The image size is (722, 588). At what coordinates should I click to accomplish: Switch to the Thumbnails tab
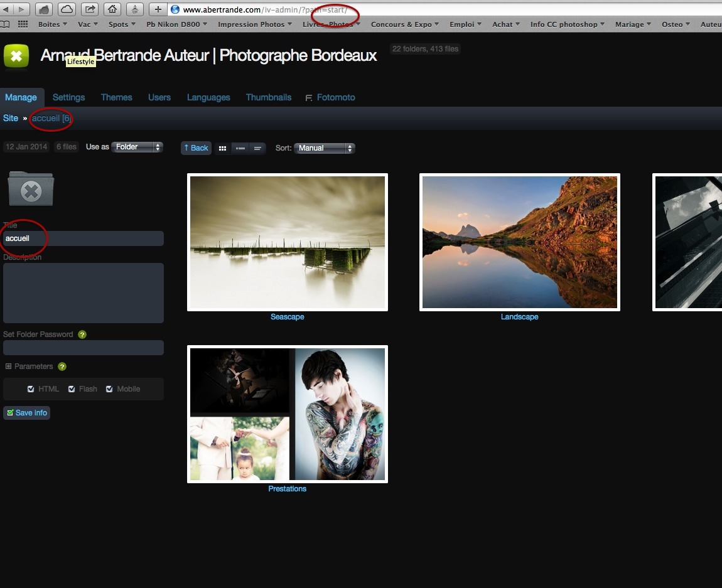(x=269, y=97)
